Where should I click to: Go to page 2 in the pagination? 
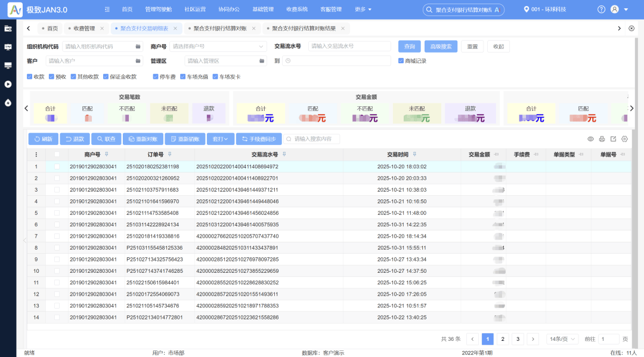(x=503, y=338)
